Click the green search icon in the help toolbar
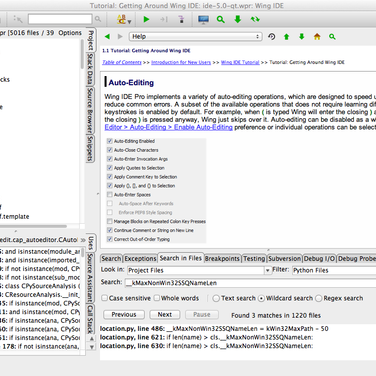The width and height of the screenshot is (376, 376). [x=332, y=36]
